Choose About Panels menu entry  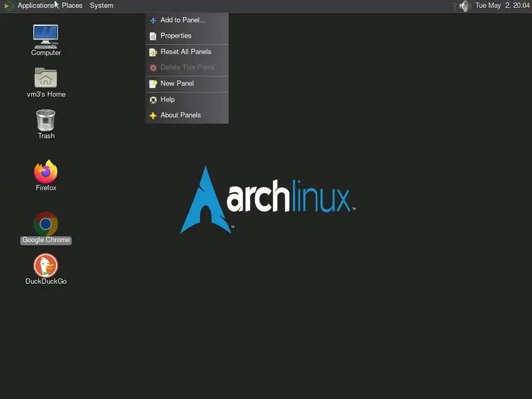coord(187,115)
